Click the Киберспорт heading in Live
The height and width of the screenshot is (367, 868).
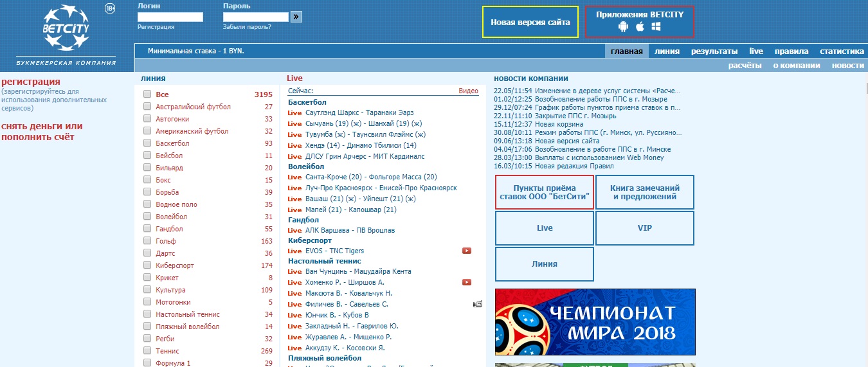point(311,240)
